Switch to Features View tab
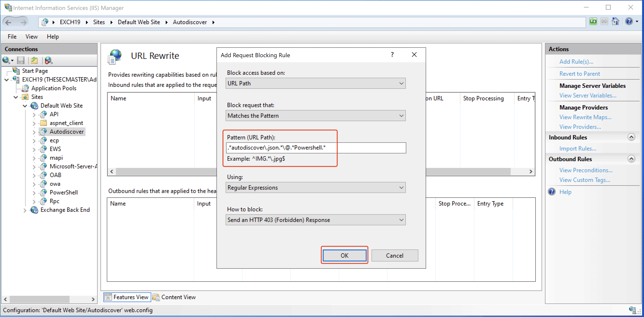Image resolution: width=644 pixels, height=317 pixels. pyautogui.click(x=127, y=297)
